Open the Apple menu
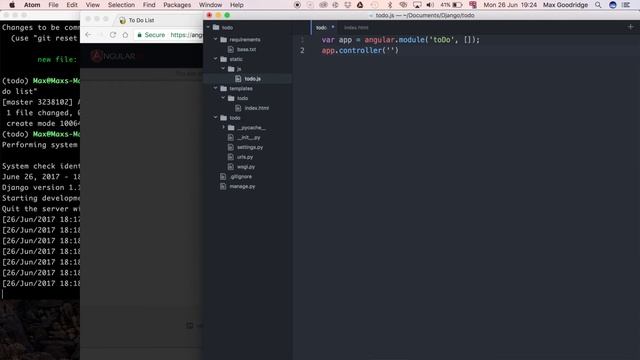Screen dimensions: 640x360 click(x=12, y=5)
